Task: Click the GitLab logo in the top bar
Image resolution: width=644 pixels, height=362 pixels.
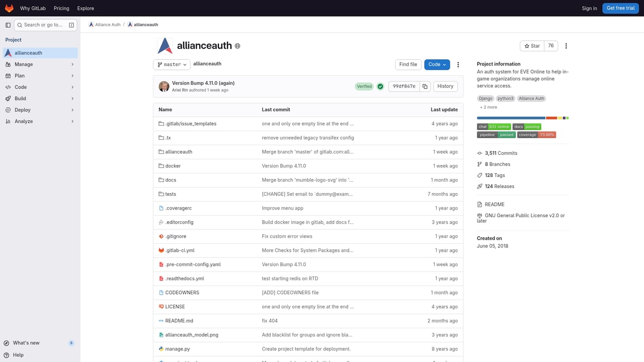Action: [x=9, y=8]
